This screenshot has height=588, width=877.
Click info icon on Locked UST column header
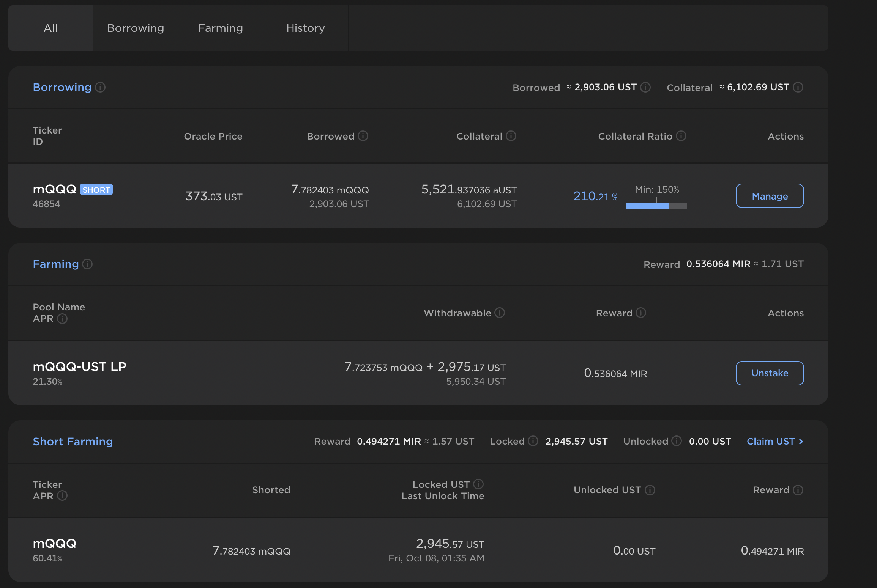pos(478,484)
